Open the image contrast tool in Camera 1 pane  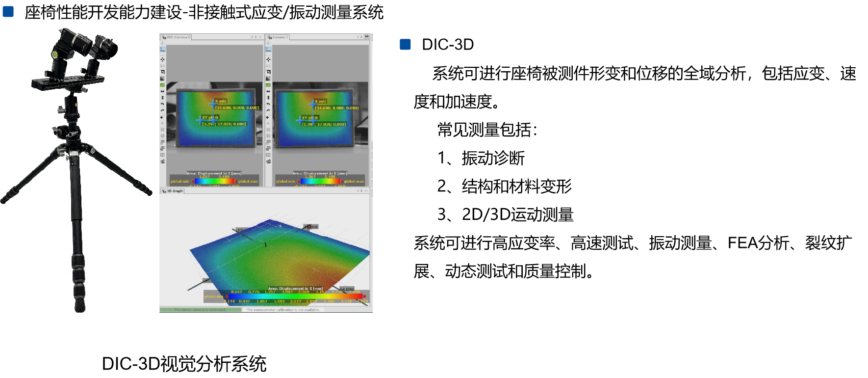(268, 79)
